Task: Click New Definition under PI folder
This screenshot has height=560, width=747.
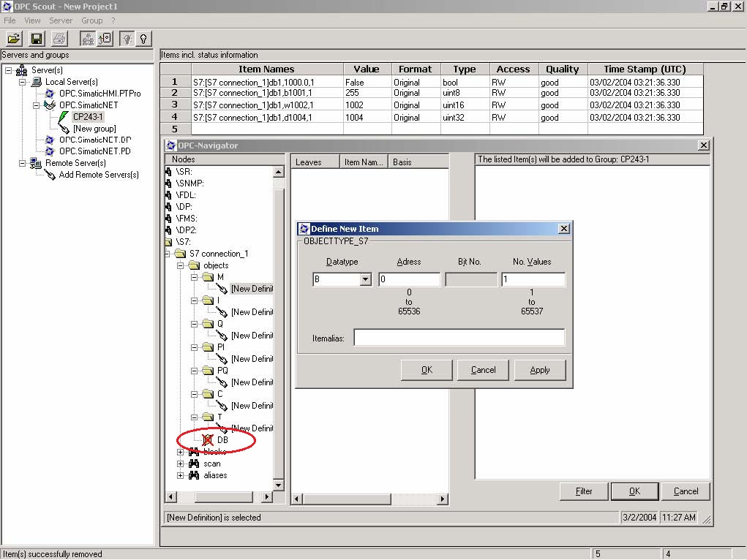Action: (x=252, y=358)
